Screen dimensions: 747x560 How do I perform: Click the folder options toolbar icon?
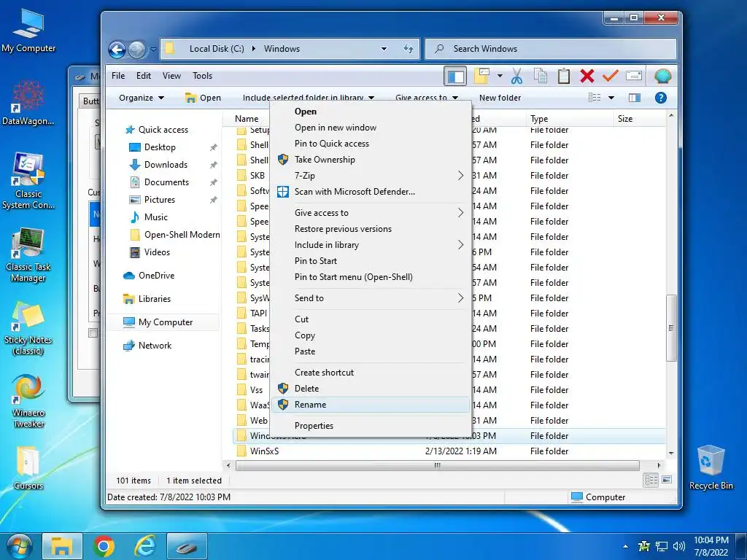(481, 76)
